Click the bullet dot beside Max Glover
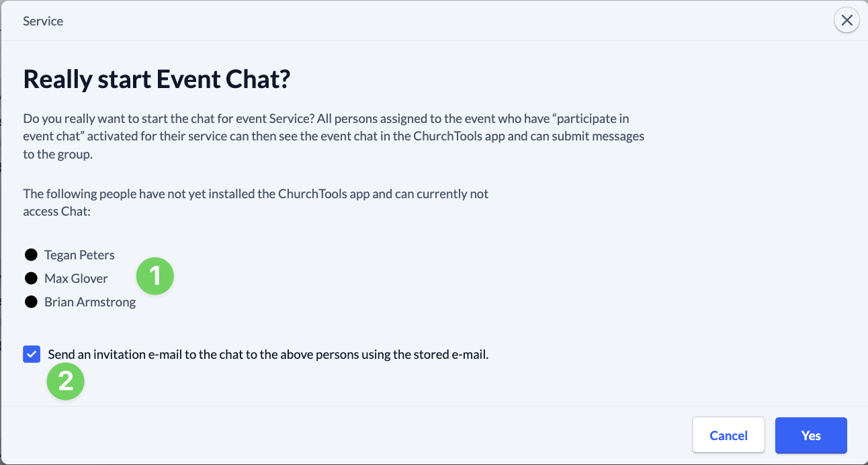 click(31, 278)
